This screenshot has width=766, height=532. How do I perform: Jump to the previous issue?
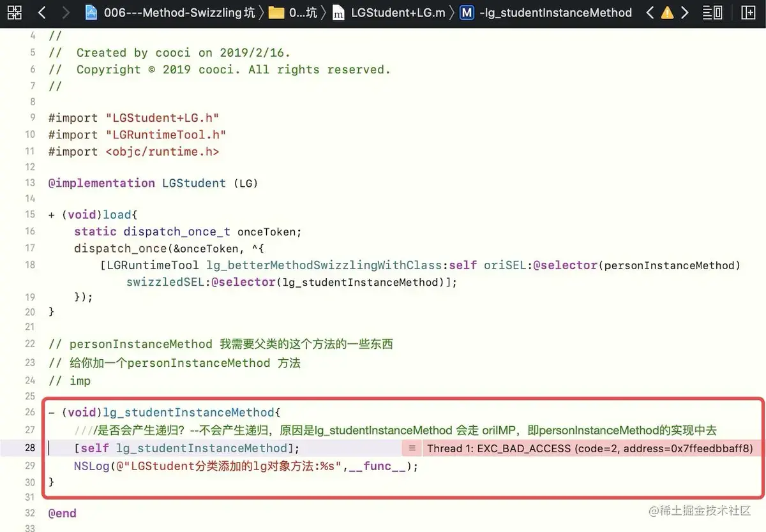click(x=650, y=12)
